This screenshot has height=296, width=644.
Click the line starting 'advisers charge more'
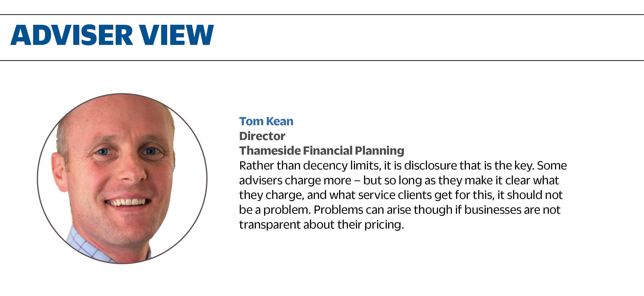(399, 180)
